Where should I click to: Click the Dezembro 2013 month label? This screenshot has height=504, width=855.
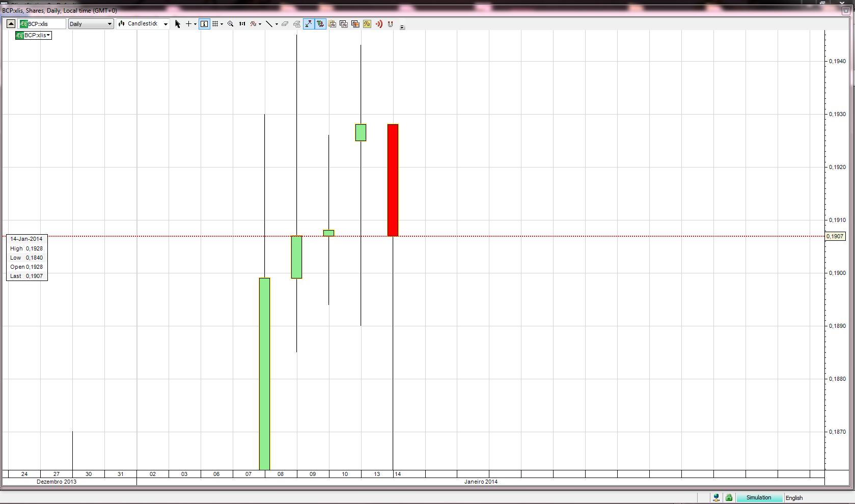tap(57, 482)
